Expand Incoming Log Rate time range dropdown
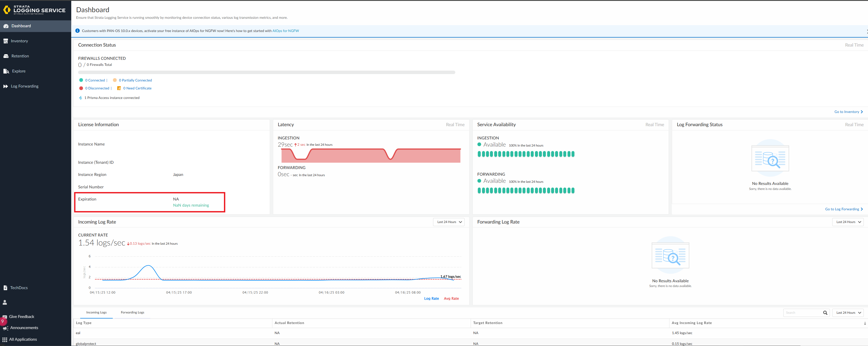 coord(449,222)
